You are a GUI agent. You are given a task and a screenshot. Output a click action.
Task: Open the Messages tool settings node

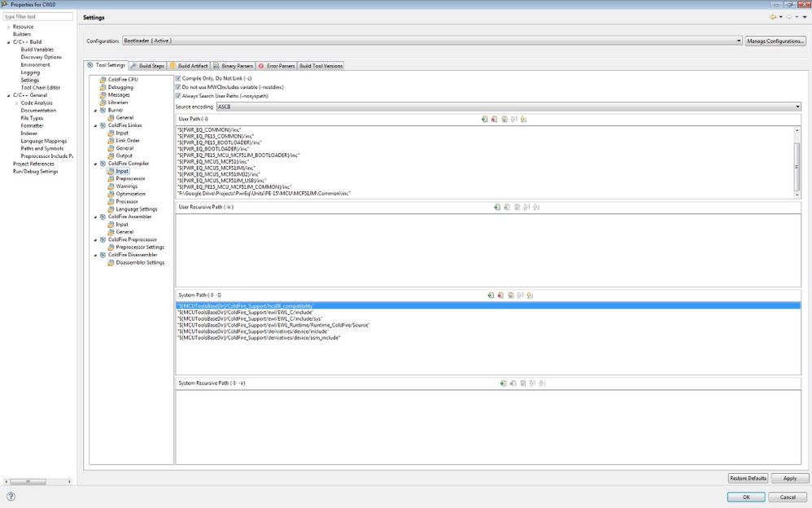(x=119, y=95)
